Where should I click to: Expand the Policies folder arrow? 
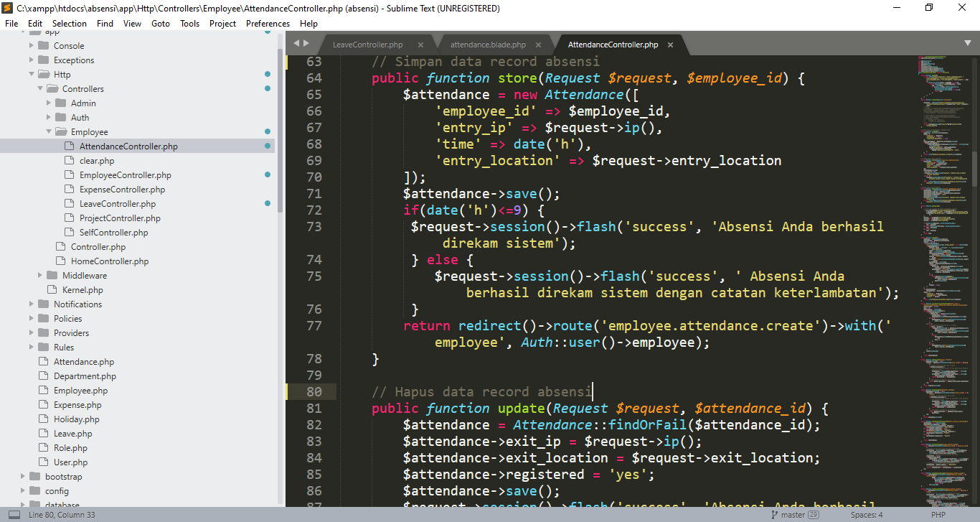click(32, 318)
